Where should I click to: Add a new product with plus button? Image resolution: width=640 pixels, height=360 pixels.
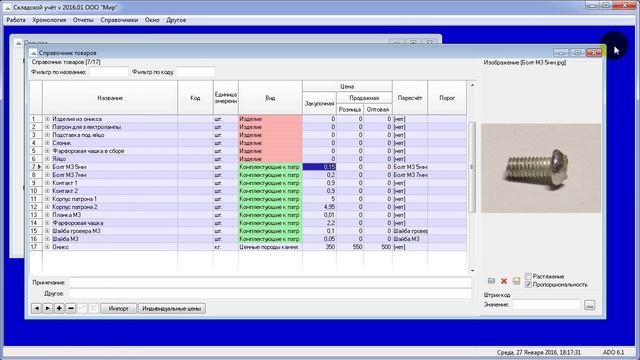(x=59, y=309)
